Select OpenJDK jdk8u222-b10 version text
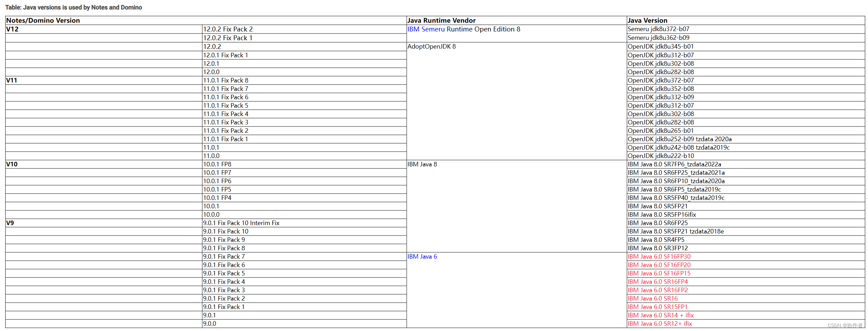Screen dimensions: 868x331 661,156
